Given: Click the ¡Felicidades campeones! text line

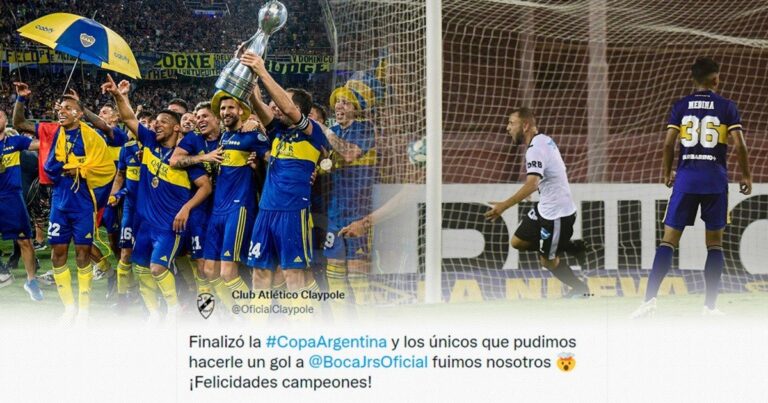Looking at the screenshot, I should coord(280,382).
